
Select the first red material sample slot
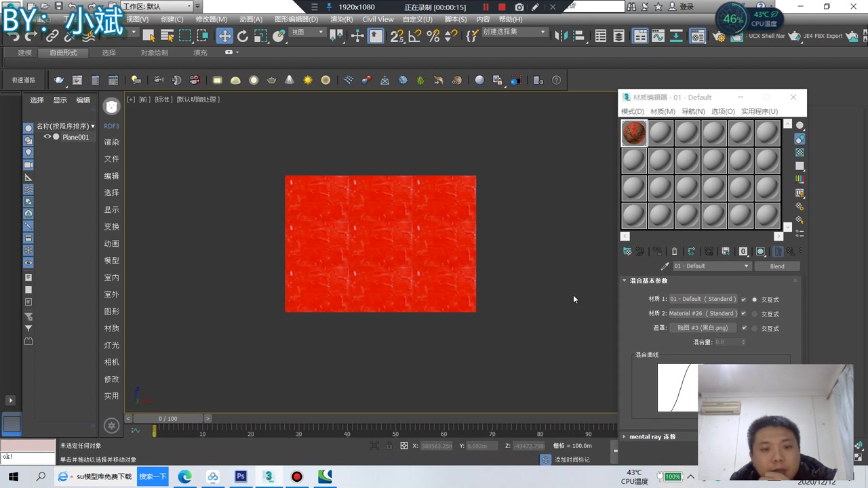tap(634, 134)
